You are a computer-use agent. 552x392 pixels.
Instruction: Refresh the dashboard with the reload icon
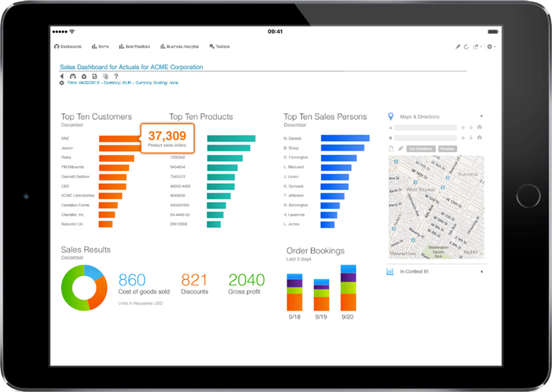[467, 47]
